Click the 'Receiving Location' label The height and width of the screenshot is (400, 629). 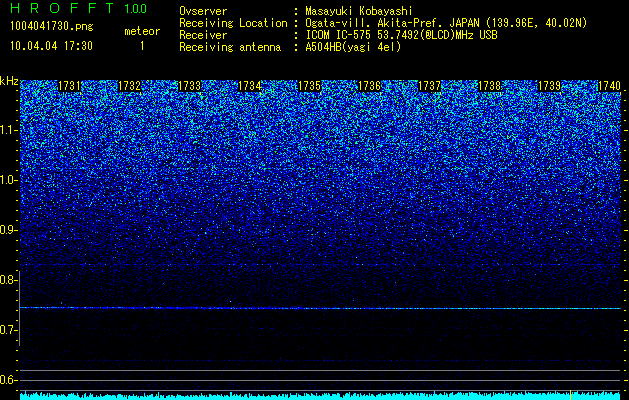[233, 23]
